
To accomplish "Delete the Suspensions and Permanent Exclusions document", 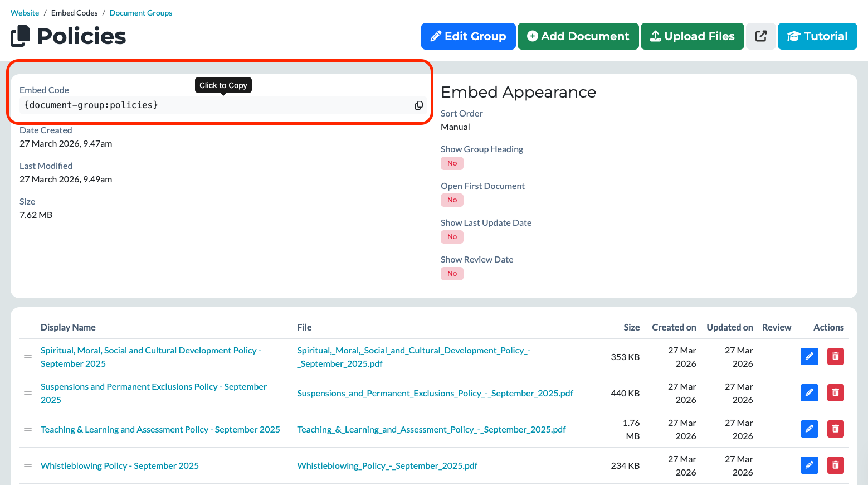I will point(835,392).
